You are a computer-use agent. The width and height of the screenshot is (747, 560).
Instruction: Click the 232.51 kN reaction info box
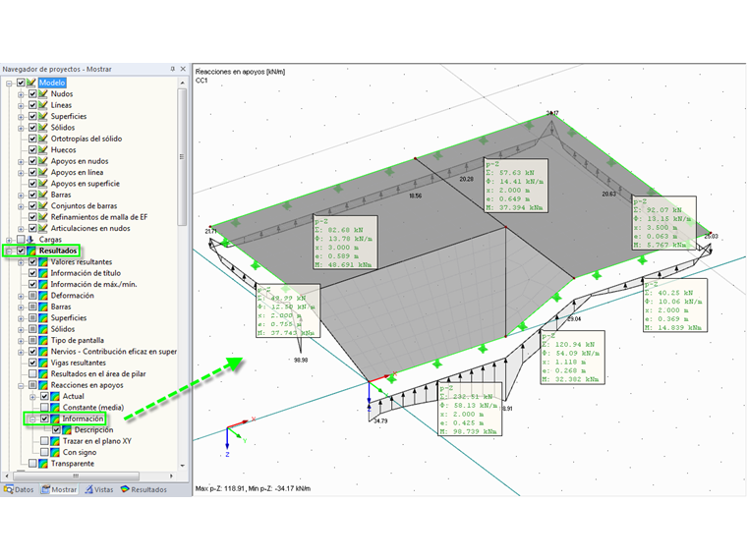(470, 410)
